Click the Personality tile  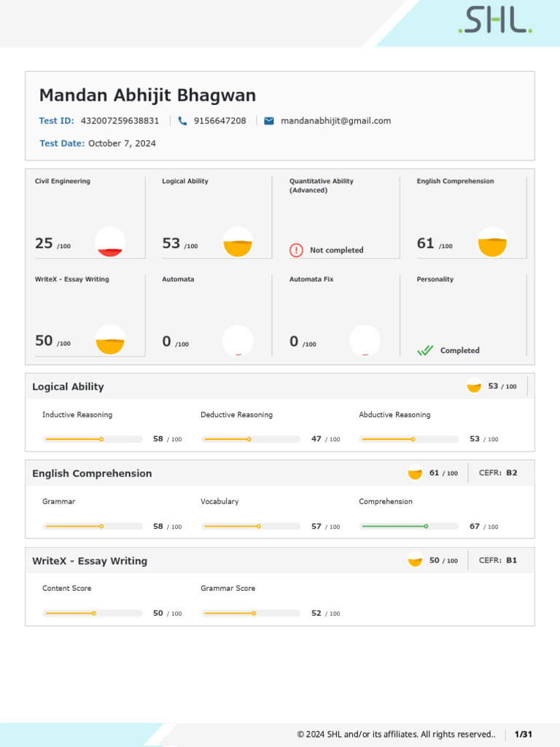point(463,317)
